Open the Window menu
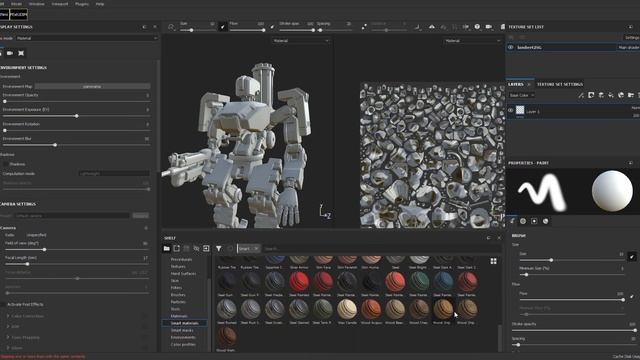Screen dimensions: 640x360 (36, 4)
